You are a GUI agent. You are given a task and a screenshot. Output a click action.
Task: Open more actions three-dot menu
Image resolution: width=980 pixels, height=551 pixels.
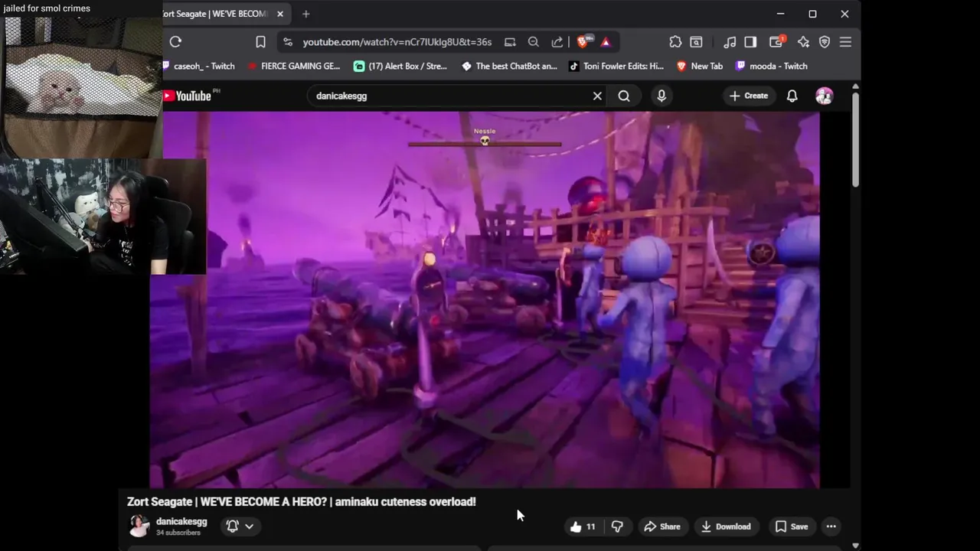click(x=831, y=527)
